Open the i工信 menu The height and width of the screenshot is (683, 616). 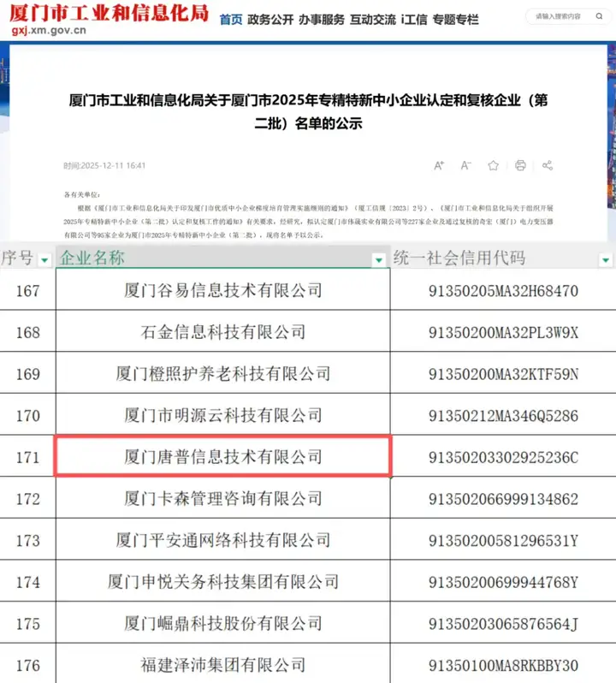point(414,20)
